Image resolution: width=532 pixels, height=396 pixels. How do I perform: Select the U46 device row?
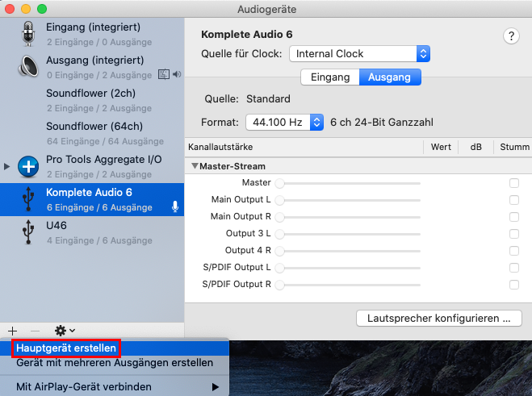(92, 232)
